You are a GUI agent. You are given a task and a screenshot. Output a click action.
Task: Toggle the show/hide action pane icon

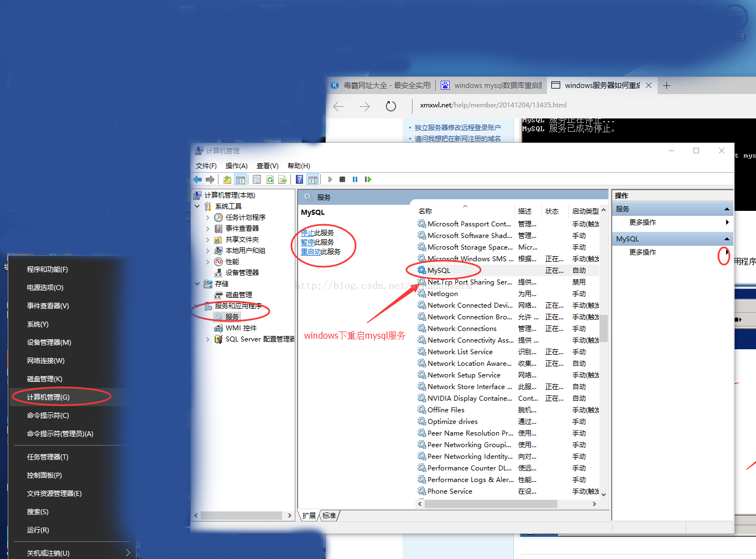[313, 179]
